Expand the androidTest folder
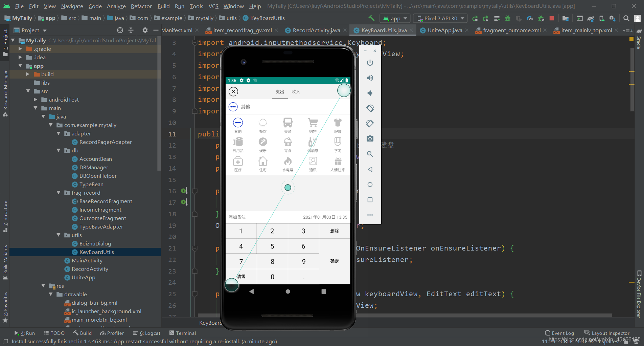Viewport: 644px width, 346px height. (36, 100)
